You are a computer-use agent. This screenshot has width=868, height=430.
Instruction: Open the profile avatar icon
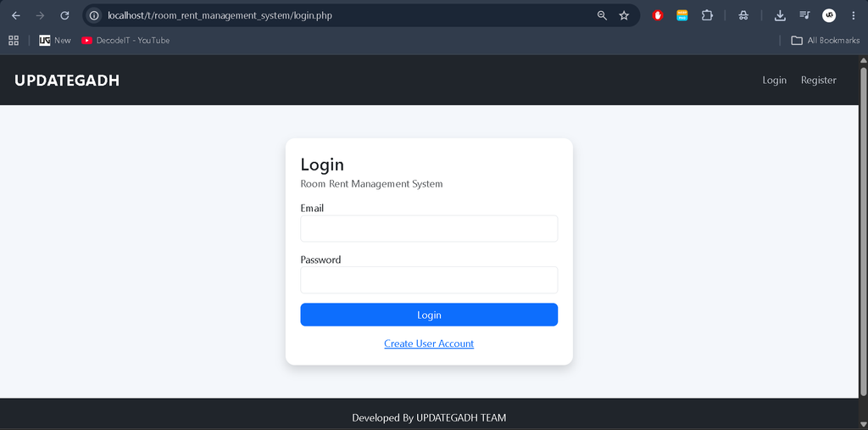[x=829, y=15]
